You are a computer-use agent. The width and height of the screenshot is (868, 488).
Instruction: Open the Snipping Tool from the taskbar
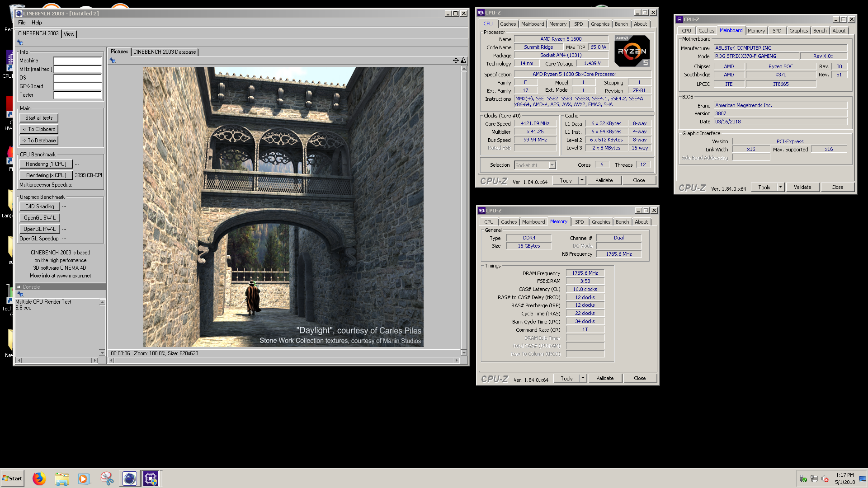click(107, 479)
